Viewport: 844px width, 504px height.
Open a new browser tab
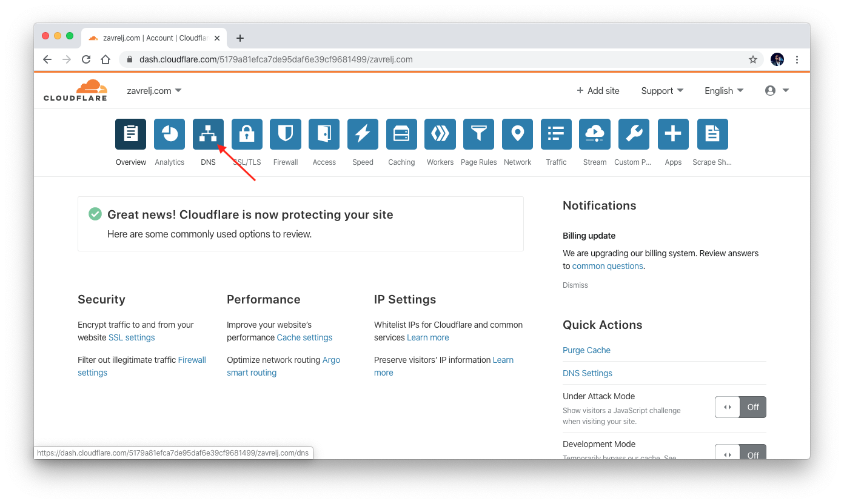(240, 38)
